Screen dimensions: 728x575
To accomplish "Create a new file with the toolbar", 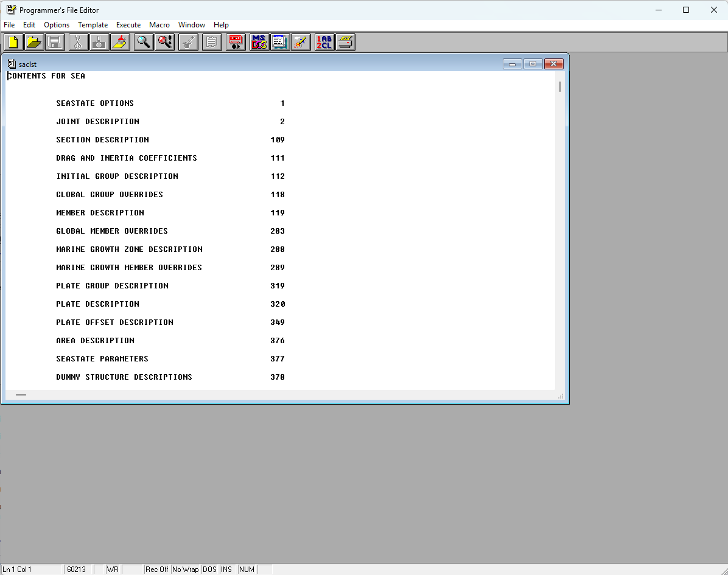I will 13,42.
